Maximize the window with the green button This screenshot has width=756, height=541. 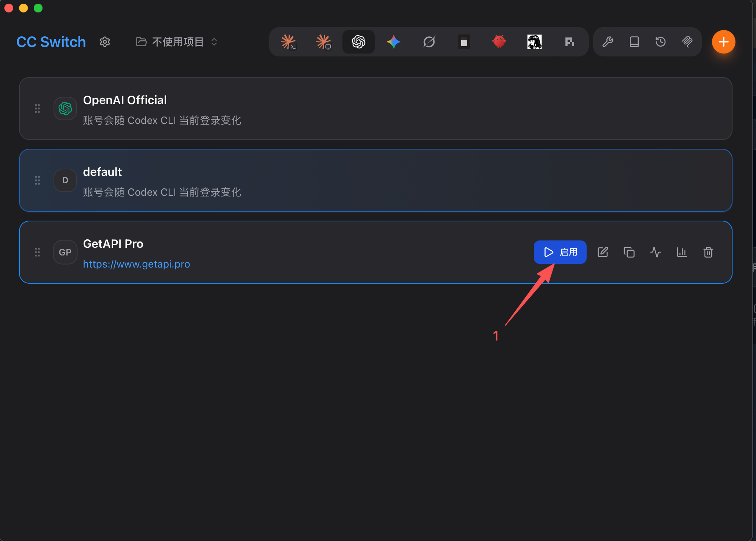click(38, 8)
